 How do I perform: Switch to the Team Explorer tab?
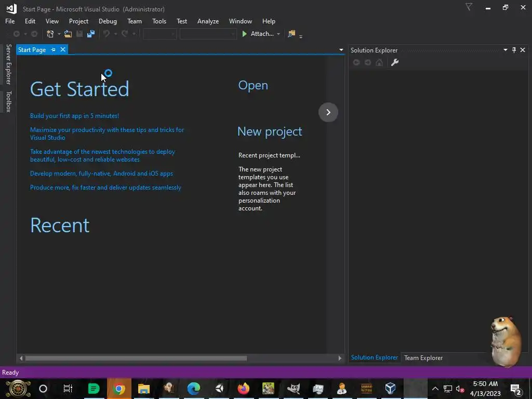point(423,357)
